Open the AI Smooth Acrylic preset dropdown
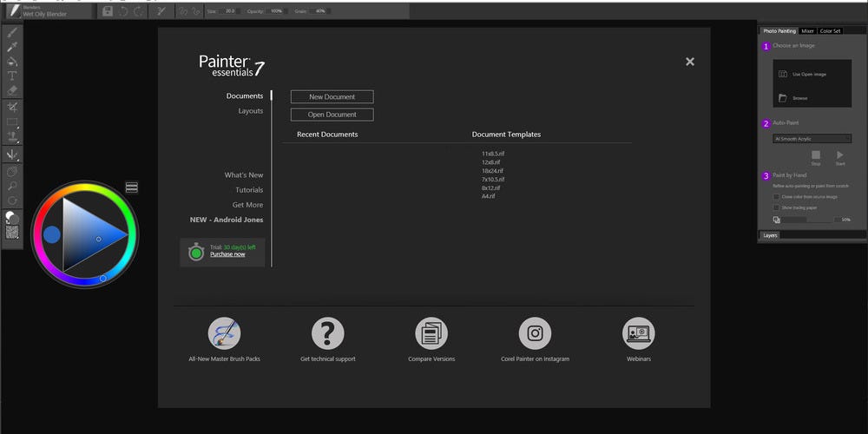 [x=812, y=138]
